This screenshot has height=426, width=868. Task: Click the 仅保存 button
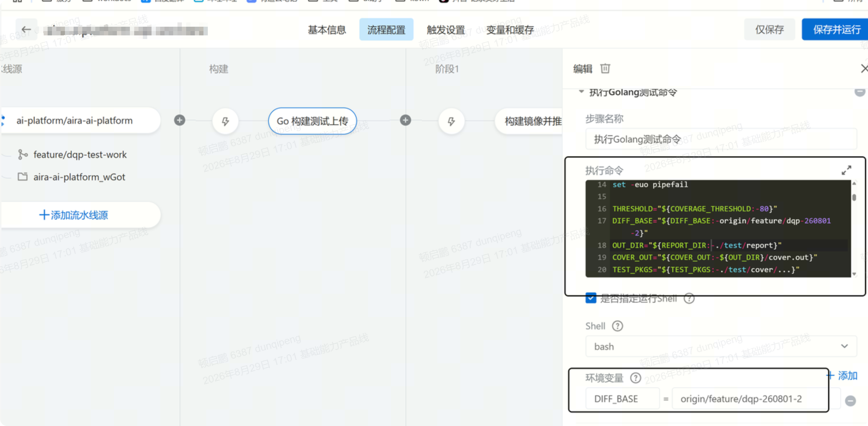point(769,30)
